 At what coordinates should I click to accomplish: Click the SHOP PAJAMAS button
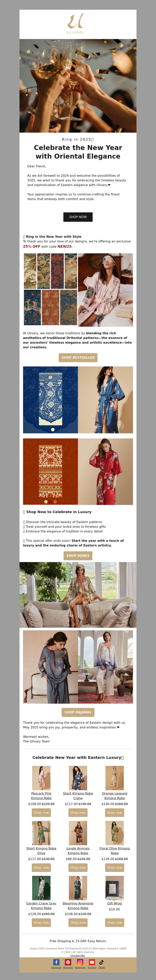coord(78,712)
